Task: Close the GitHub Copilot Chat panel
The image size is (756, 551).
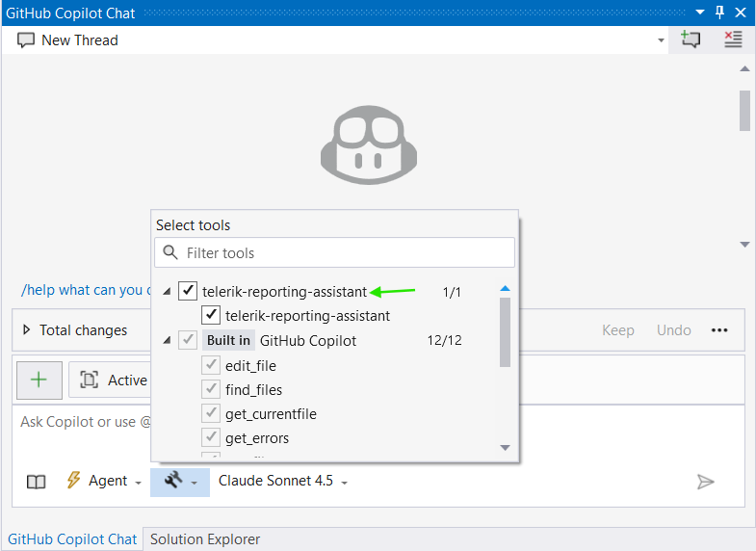Action: [x=741, y=13]
